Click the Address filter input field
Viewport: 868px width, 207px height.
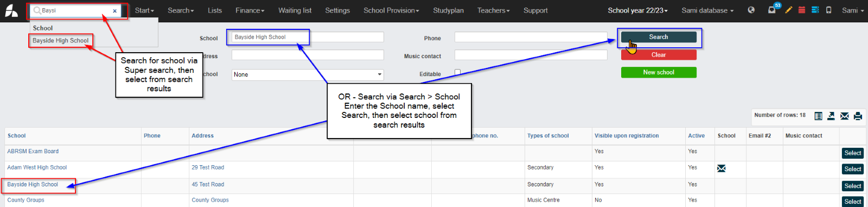pyautogui.click(x=308, y=55)
